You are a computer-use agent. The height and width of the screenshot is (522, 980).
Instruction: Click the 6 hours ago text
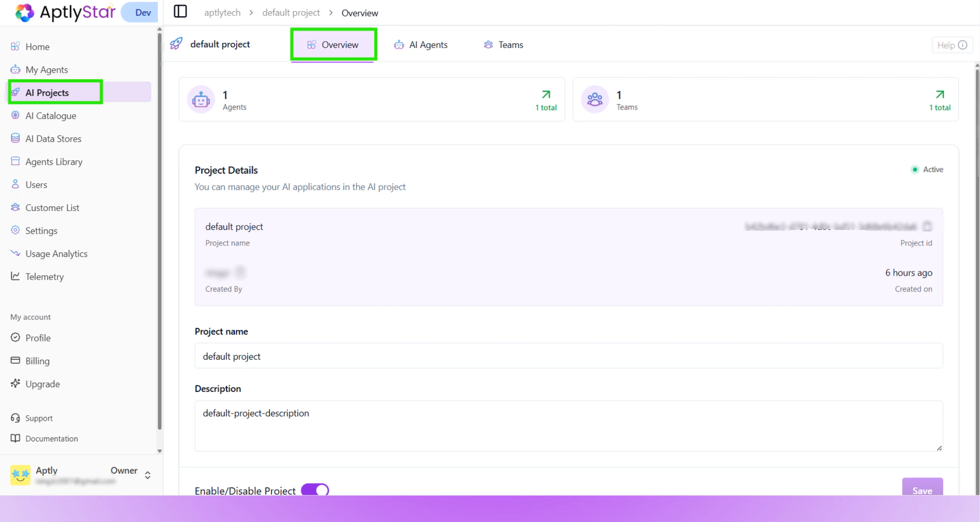tap(908, 273)
